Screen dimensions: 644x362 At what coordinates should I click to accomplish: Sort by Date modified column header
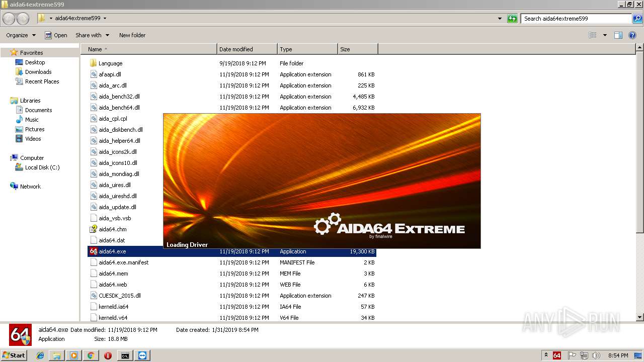[247, 49]
